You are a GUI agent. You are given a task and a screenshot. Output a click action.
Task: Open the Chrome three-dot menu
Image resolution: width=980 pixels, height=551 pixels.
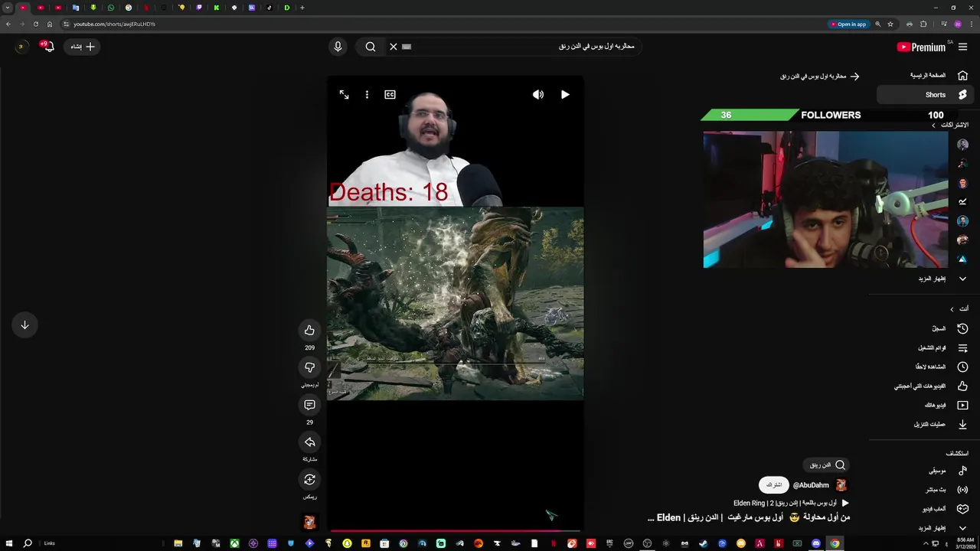coord(972,24)
